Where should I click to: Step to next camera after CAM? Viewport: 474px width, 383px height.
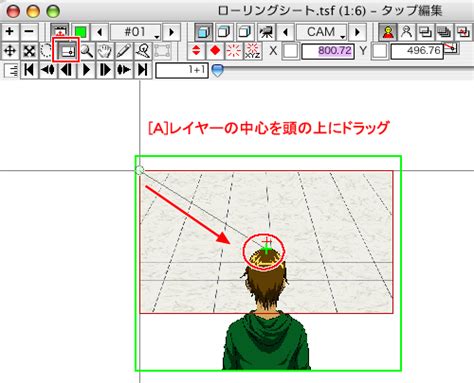pos(357,32)
